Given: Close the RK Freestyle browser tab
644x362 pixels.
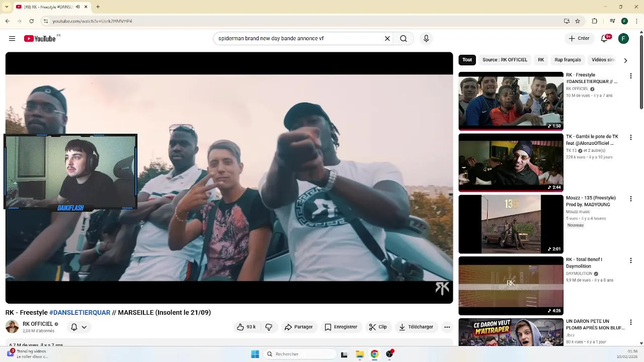Looking at the screenshot, I should point(86,7).
